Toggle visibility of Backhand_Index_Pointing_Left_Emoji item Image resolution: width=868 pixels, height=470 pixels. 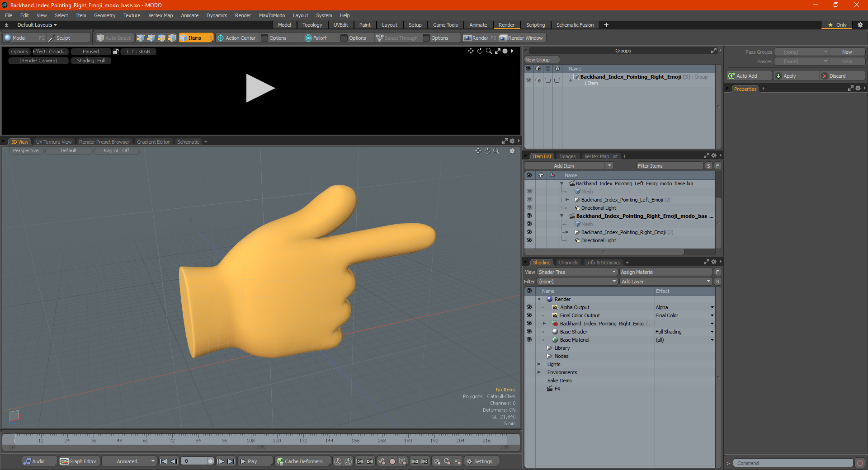tap(529, 200)
